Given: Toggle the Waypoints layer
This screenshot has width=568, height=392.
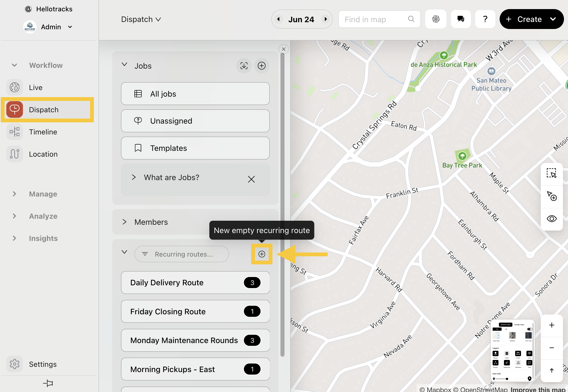Looking at the screenshot, I should 507,363.
